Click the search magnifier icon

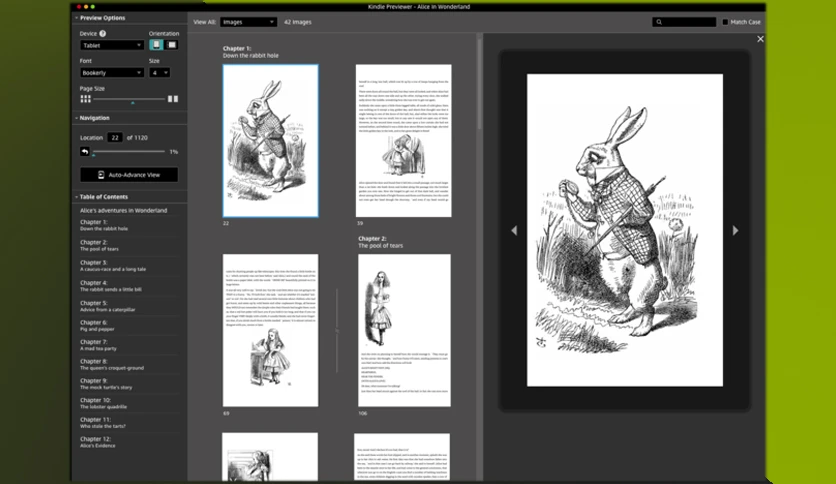coord(659,22)
